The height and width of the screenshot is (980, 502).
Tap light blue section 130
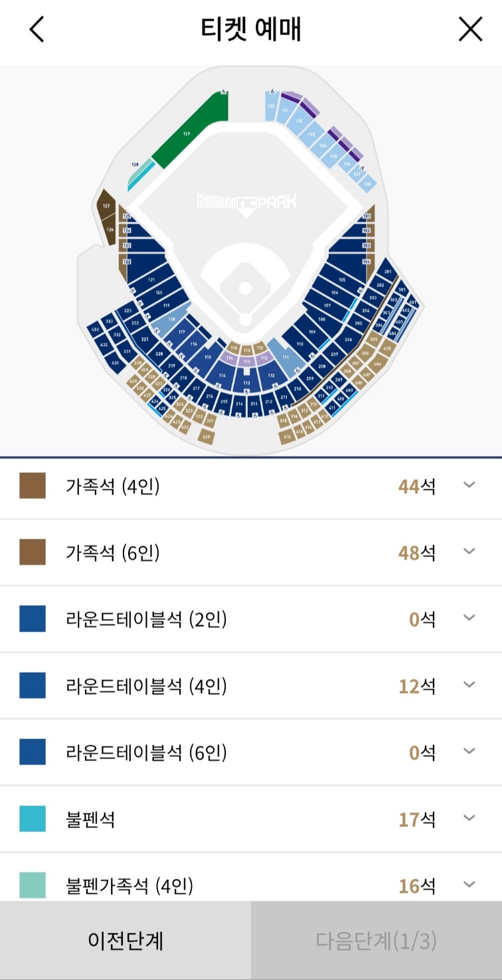click(271, 106)
